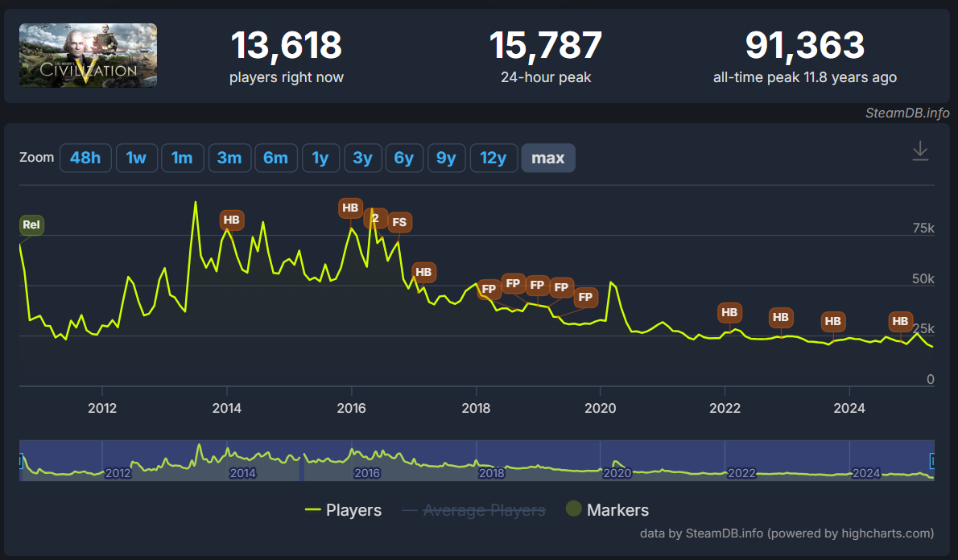958x560 pixels.
Task: Click the HB marker near 2022
Action: (x=729, y=313)
